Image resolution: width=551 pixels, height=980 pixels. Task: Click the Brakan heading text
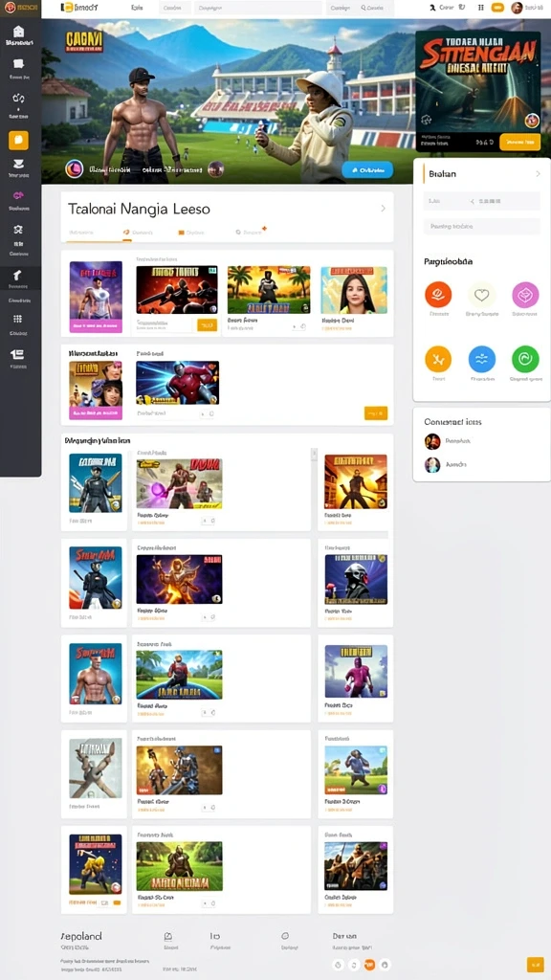[x=442, y=174]
